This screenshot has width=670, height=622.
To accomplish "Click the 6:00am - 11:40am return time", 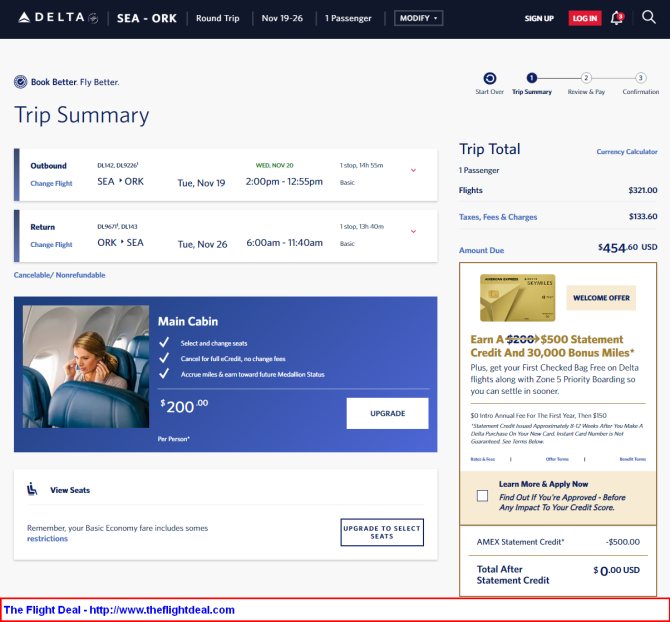I will 285,243.
